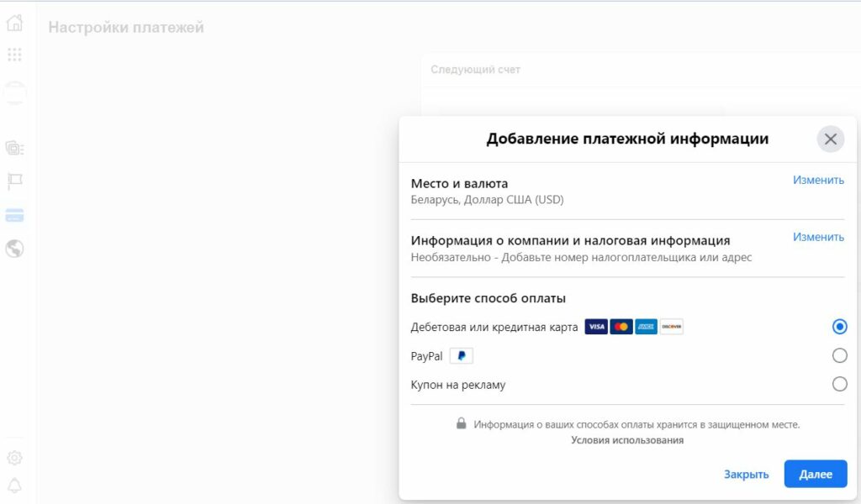Click the account avatar in sidebar
This screenshot has height=504, width=861.
15,92
